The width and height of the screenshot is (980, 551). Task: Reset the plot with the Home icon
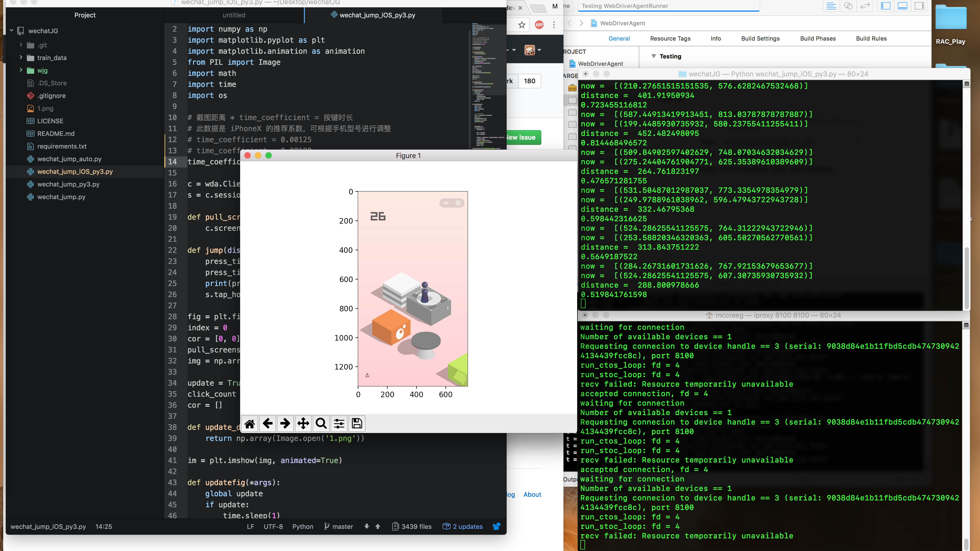250,423
